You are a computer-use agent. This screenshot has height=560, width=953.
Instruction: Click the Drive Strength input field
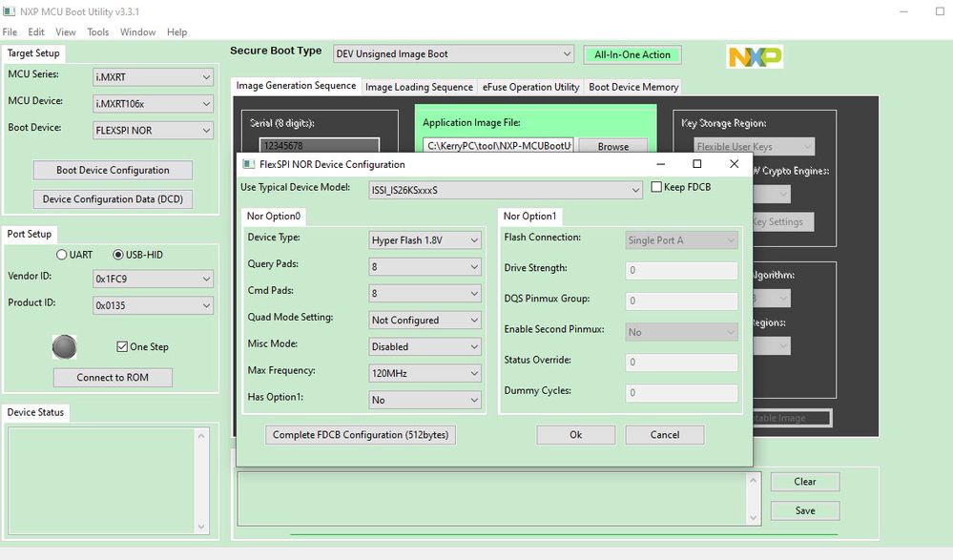point(682,271)
